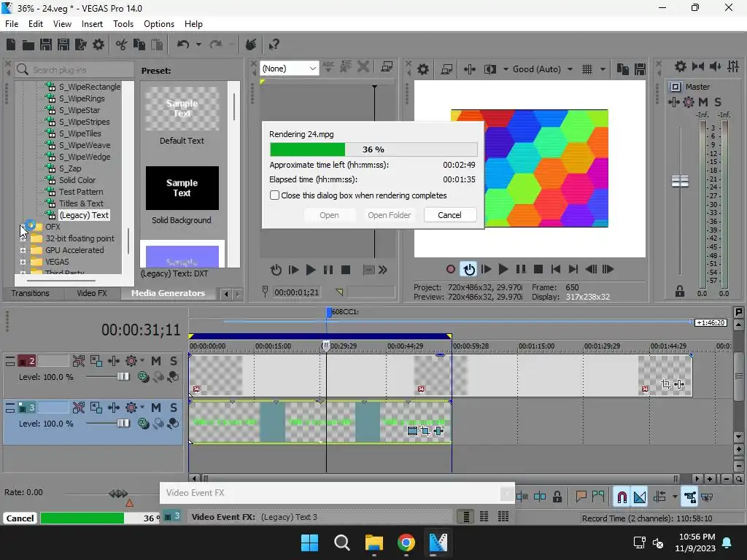
Task: Open Project Properties gear icon in toolbar
Action: [98, 44]
